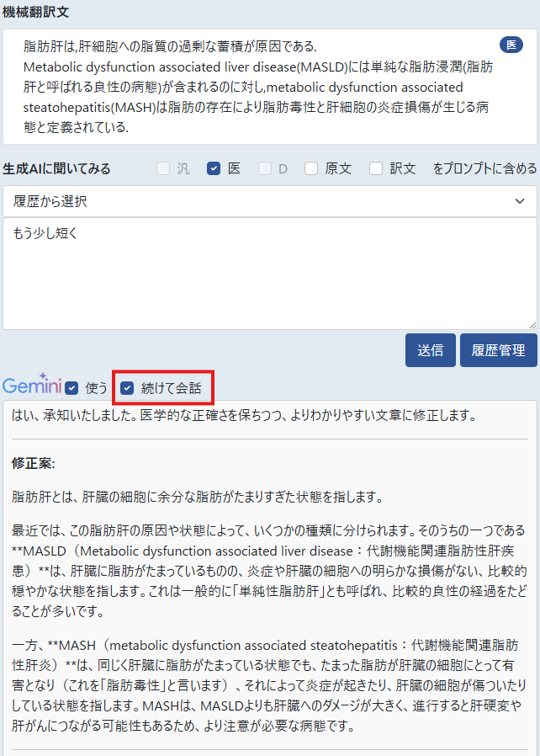Click the をプロンプトに含める label

[484, 168]
